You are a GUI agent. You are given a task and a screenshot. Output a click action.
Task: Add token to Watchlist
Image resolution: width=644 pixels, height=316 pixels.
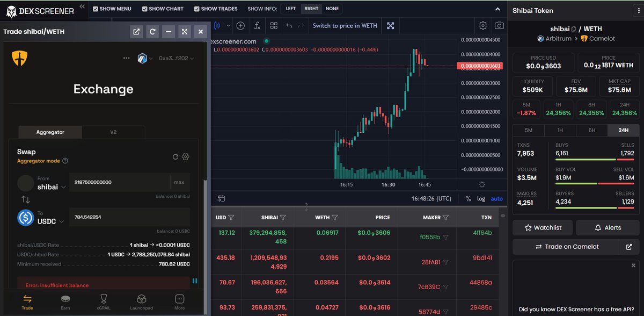pyautogui.click(x=543, y=228)
